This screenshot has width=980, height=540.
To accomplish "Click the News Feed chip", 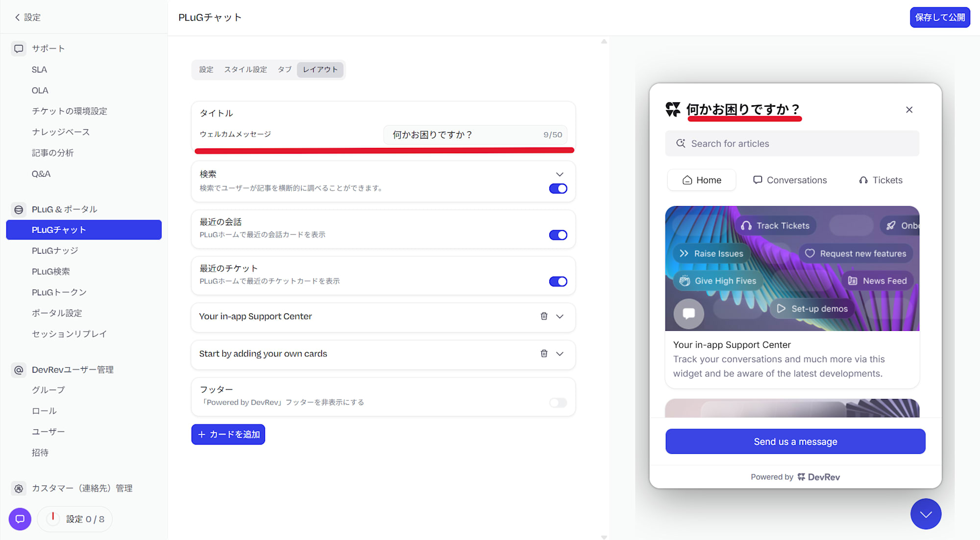I will (878, 281).
